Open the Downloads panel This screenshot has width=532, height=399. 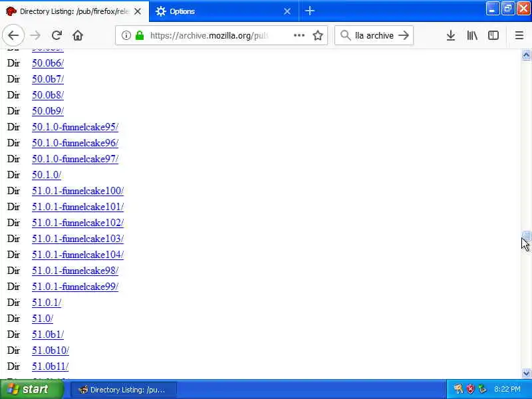(x=451, y=35)
